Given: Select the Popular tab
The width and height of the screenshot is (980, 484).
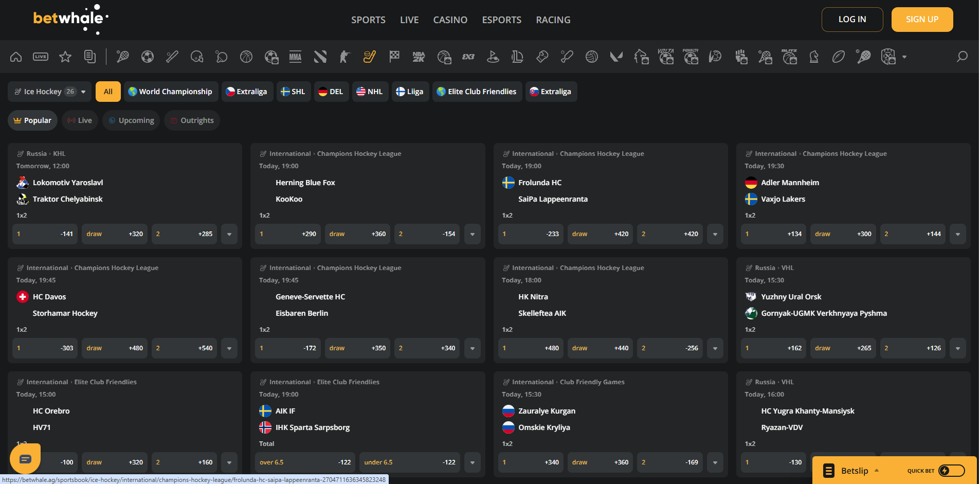Looking at the screenshot, I should pyautogui.click(x=32, y=120).
